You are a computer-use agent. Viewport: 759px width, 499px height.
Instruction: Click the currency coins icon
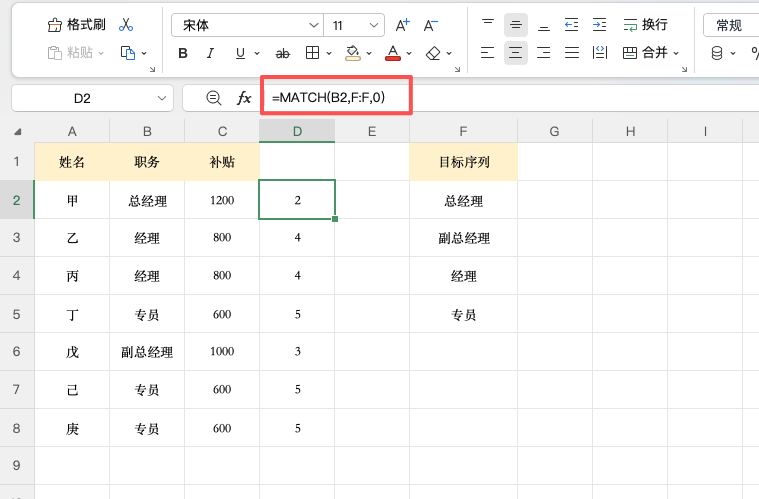(x=717, y=53)
